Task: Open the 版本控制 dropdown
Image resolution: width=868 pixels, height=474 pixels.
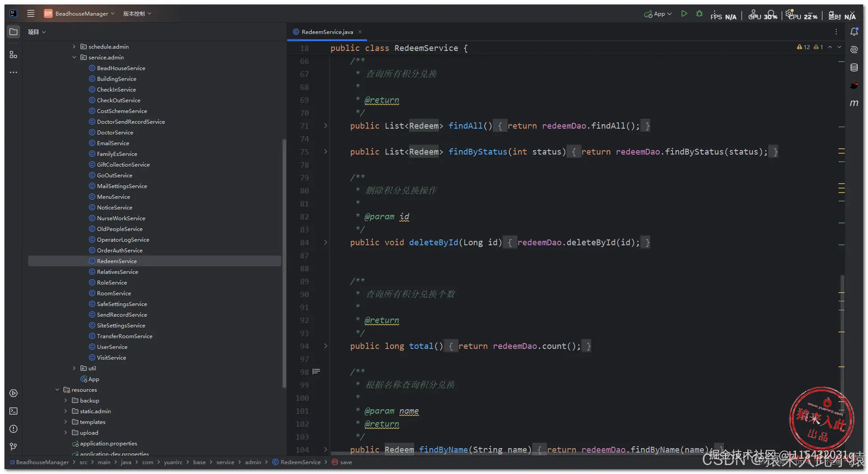Action: click(x=137, y=13)
